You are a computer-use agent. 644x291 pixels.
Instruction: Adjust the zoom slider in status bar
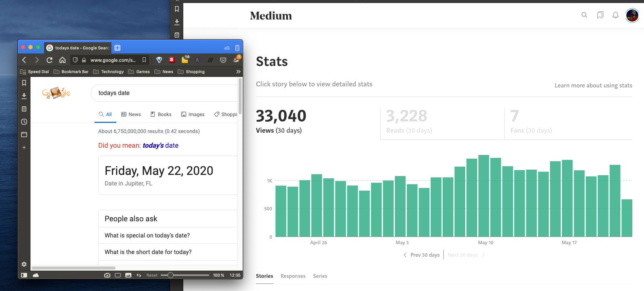pos(185,275)
